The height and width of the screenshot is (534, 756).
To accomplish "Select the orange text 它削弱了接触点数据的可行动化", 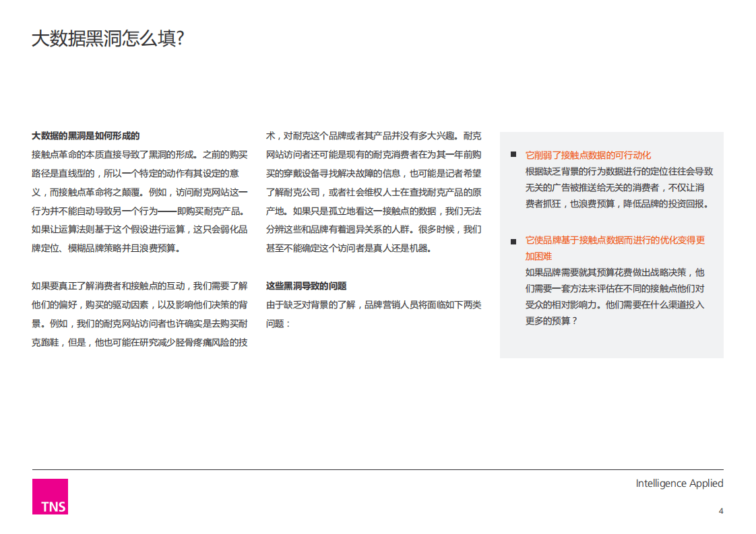I will point(589,154).
